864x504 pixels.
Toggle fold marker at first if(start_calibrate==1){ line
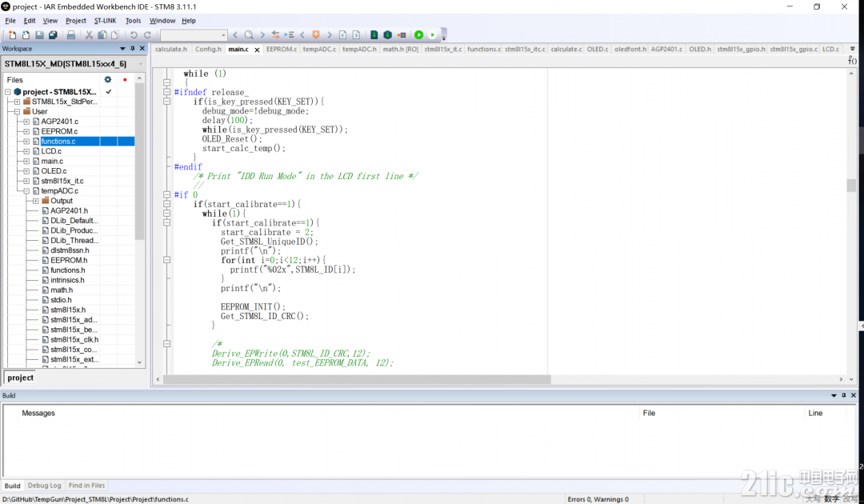(166, 204)
